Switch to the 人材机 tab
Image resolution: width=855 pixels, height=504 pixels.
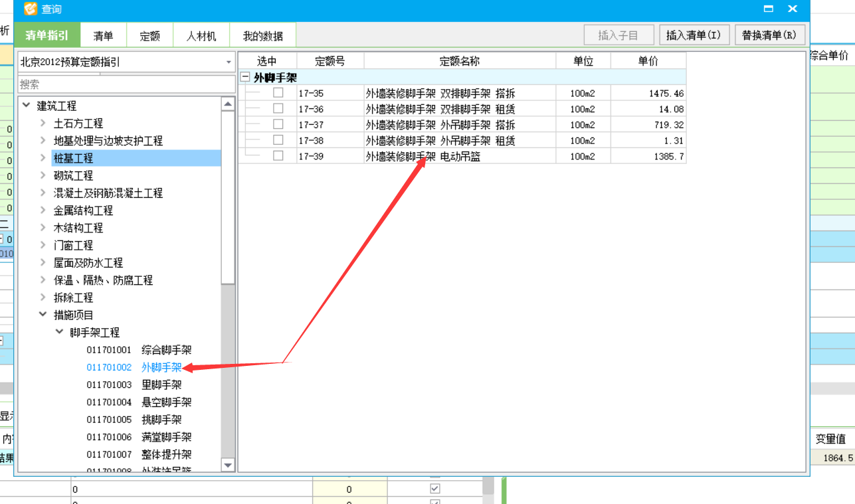coord(201,36)
